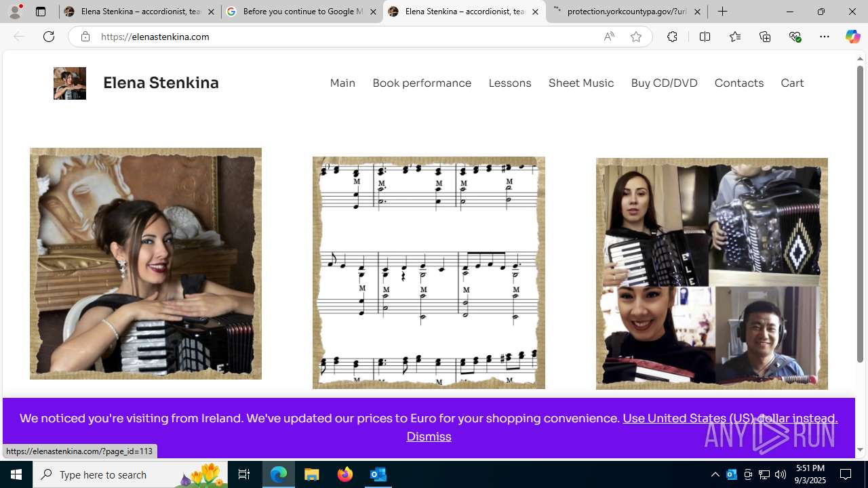Open the taskbar clock and date
The width and height of the screenshot is (868, 488).
tap(810, 474)
